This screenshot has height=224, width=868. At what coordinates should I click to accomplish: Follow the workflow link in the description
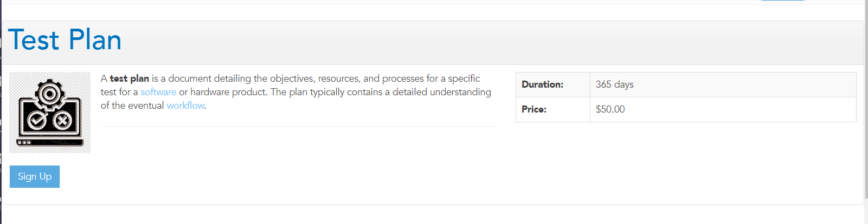coord(185,106)
